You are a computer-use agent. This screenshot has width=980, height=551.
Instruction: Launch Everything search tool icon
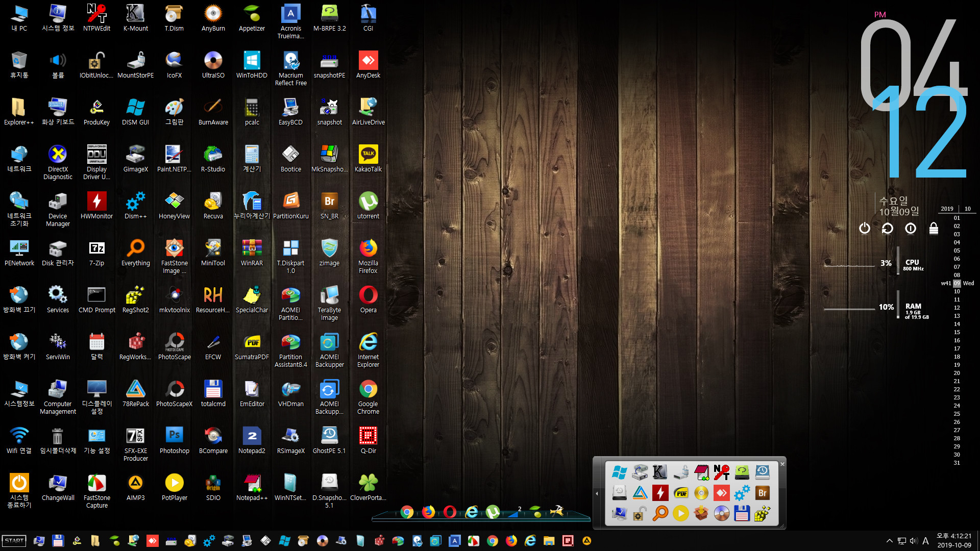pos(135,253)
